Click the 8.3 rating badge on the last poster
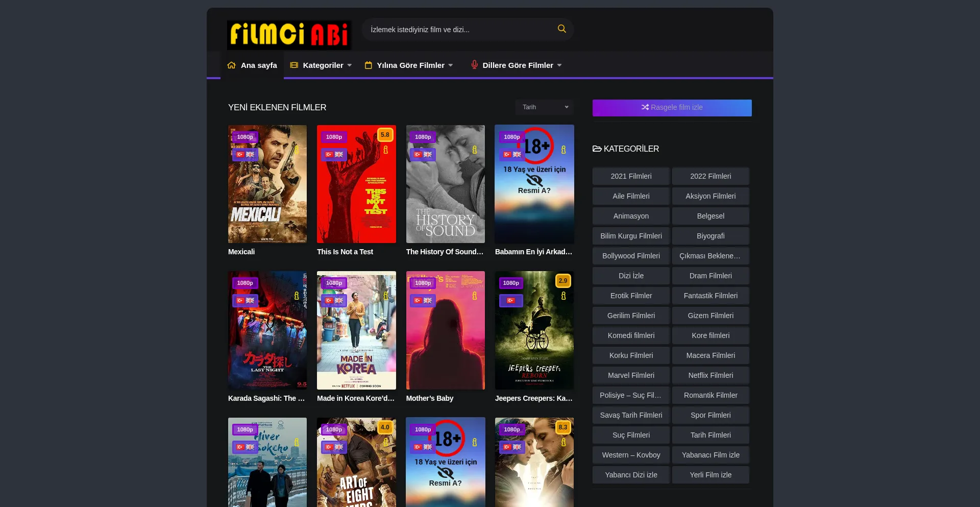 562,427
